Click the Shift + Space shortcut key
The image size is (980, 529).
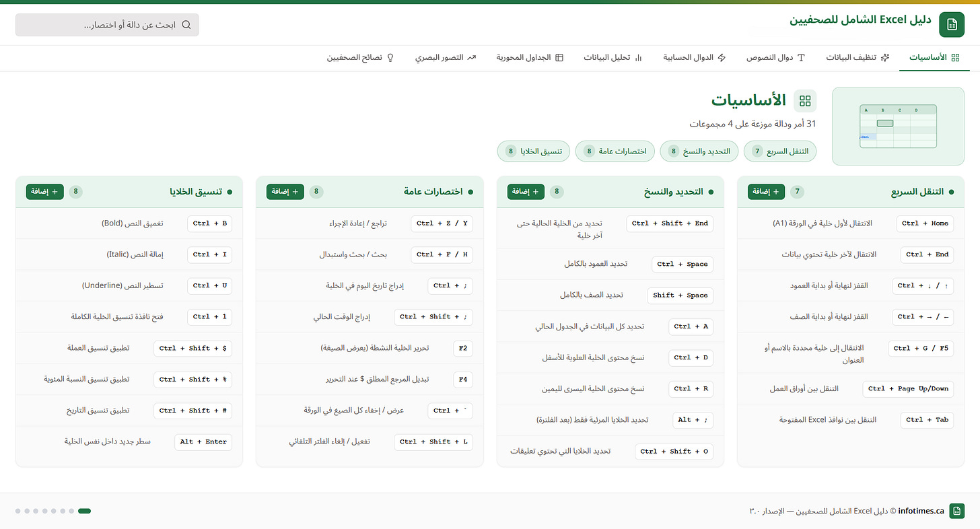(680, 295)
